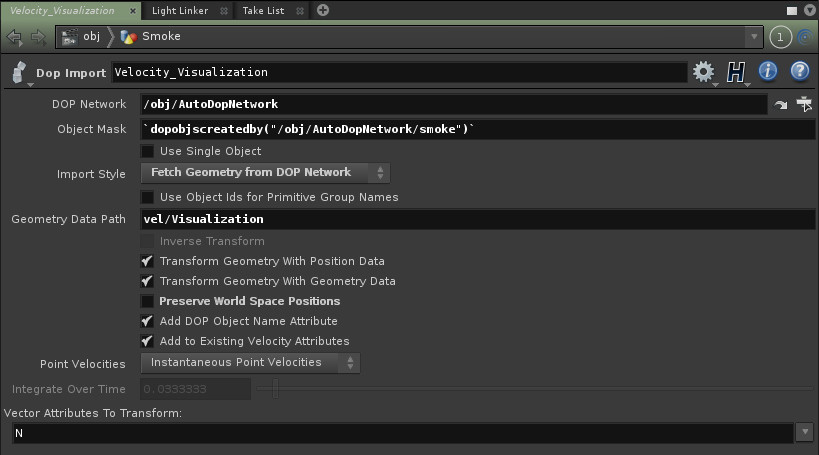Viewport: 819px width, 455px height.
Task: Click the DOP Network parameter label
Action: click(89, 104)
